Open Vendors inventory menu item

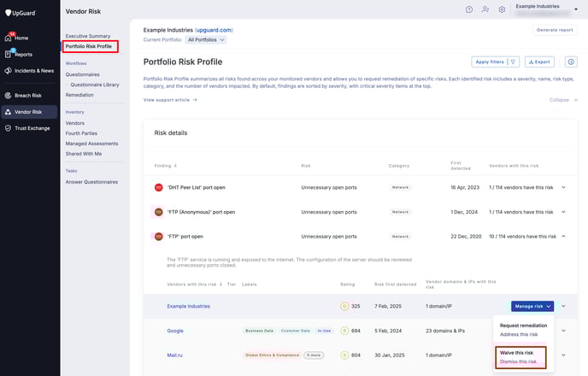click(75, 123)
